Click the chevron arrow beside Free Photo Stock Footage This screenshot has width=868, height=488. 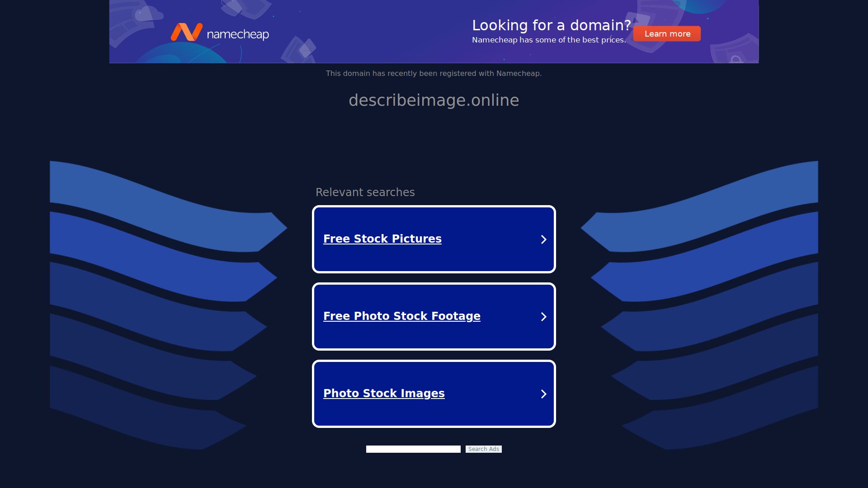[544, 317]
